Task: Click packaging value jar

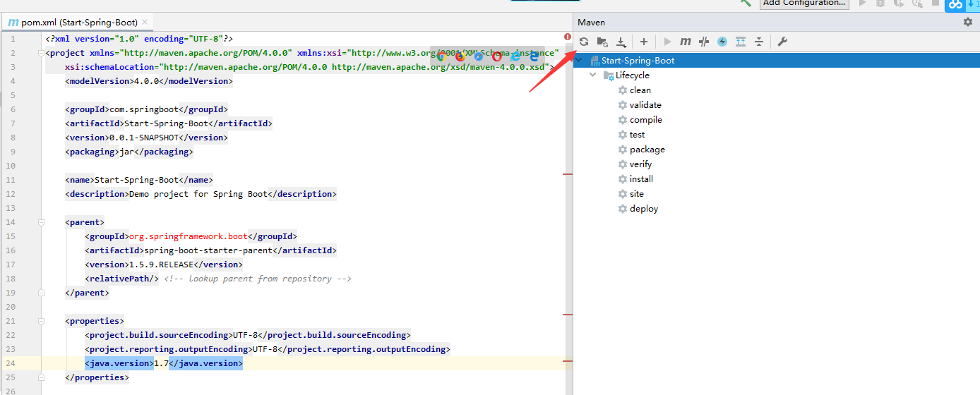Action: tap(126, 152)
